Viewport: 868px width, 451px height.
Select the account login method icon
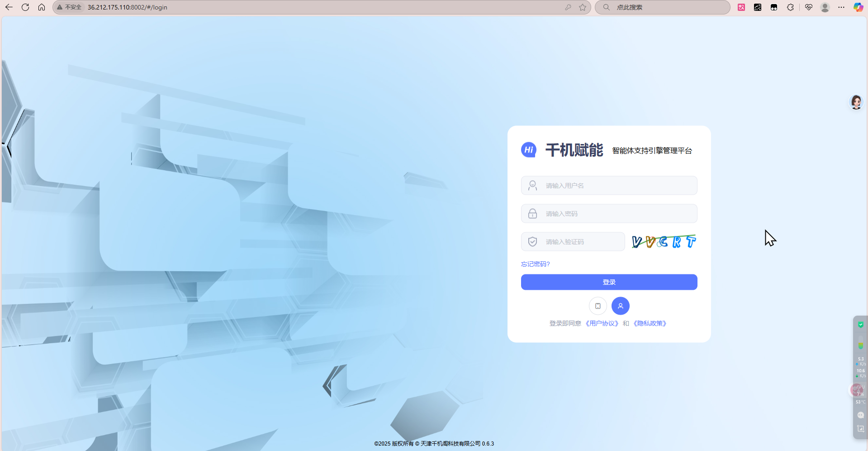(620, 306)
